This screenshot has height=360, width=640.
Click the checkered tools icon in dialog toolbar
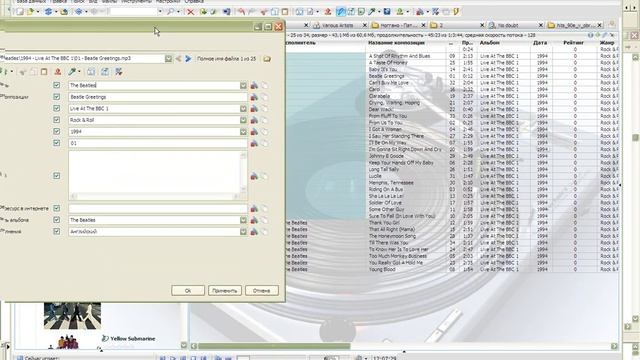pyautogui.click(x=119, y=72)
